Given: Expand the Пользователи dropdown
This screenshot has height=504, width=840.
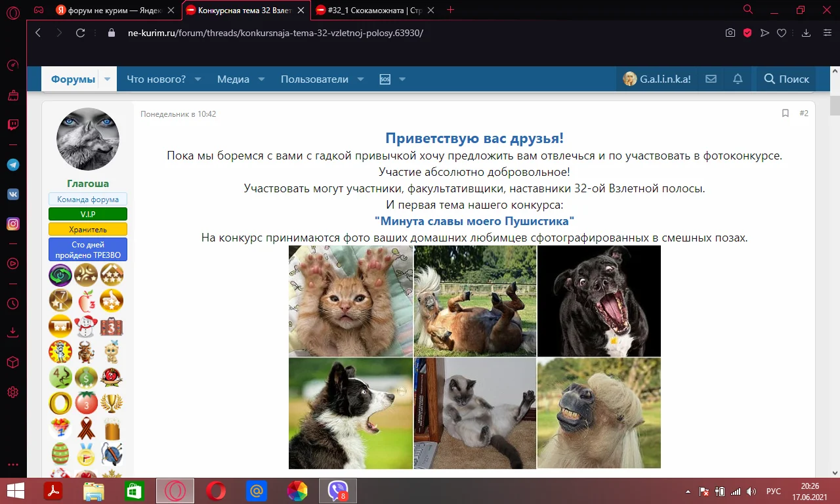Looking at the screenshot, I should tap(360, 79).
